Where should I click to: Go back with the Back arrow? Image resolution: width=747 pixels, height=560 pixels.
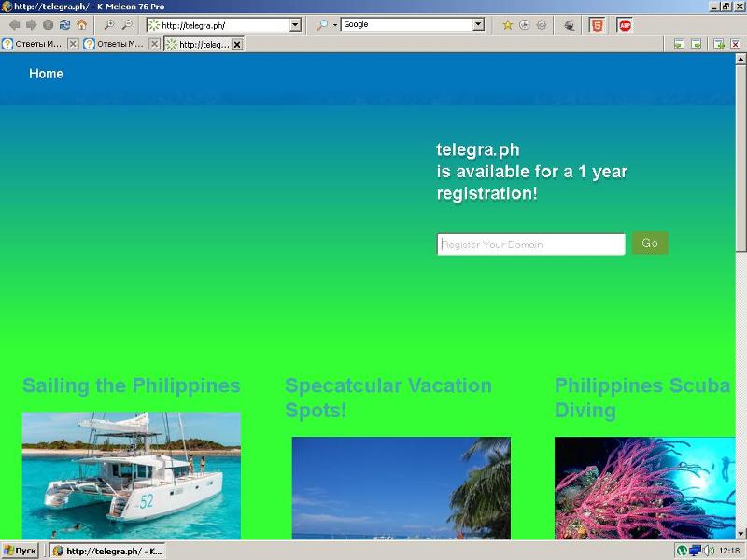click(x=15, y=25)
